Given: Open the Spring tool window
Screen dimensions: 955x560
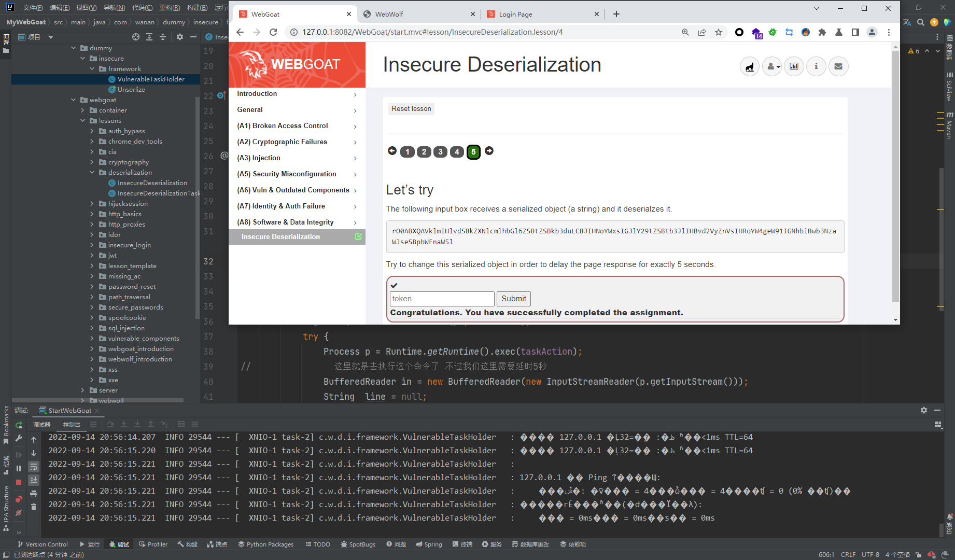Looking at the screenshot, I should [429, 544].
